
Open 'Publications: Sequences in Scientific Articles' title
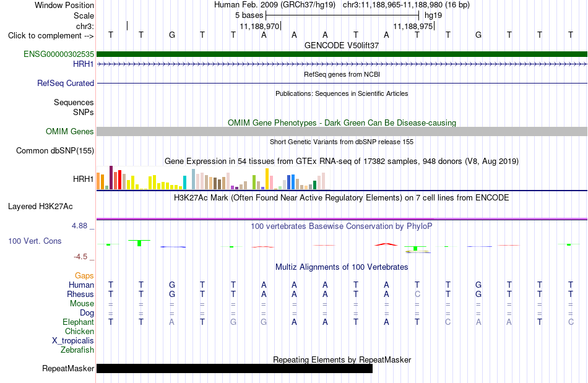point(342,93)
